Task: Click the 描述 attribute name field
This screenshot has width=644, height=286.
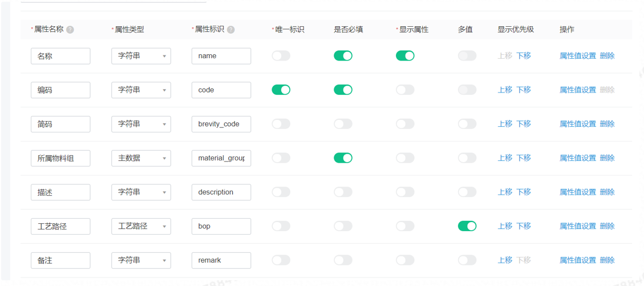Action: pos(60,192)
